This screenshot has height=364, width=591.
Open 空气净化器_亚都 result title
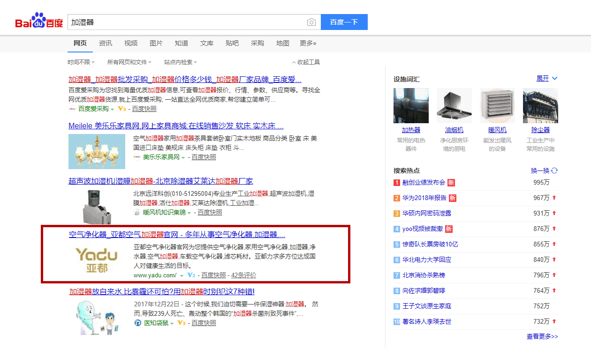(x=177, y=234)
